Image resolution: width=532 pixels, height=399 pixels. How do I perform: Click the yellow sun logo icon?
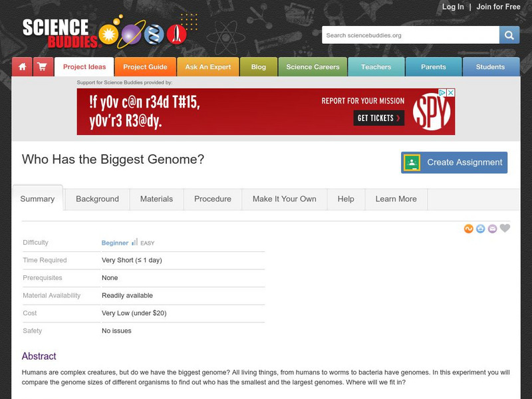pos(108,35)
